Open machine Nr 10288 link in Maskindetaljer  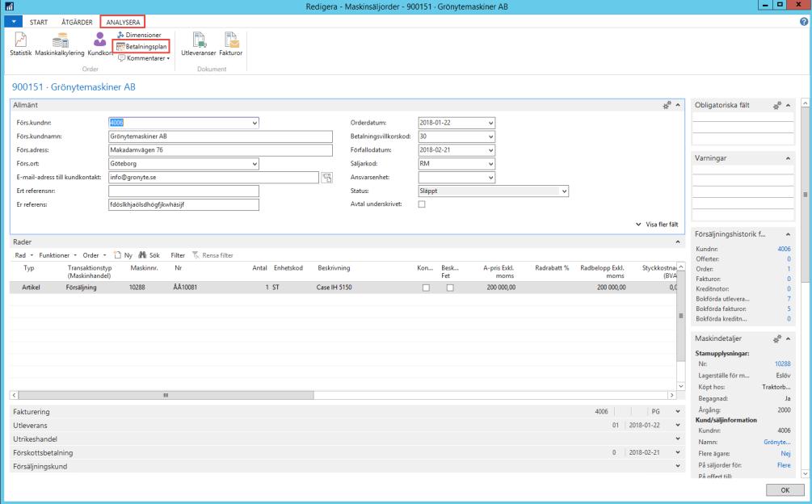click(x=782, y=363)
